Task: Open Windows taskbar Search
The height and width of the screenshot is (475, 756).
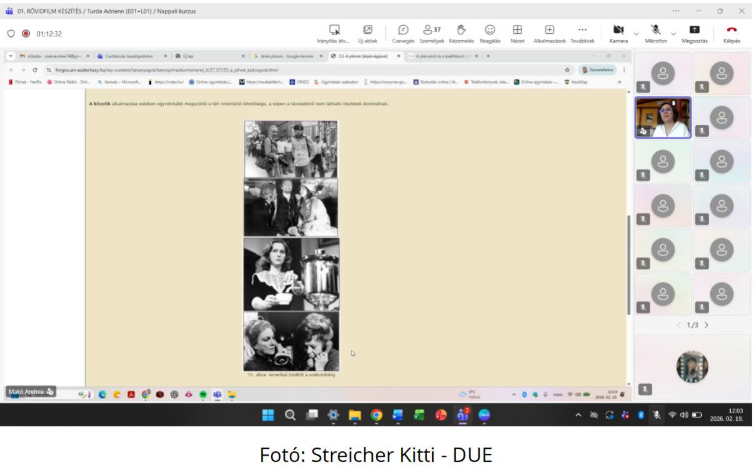Action: tap(290, 415)
